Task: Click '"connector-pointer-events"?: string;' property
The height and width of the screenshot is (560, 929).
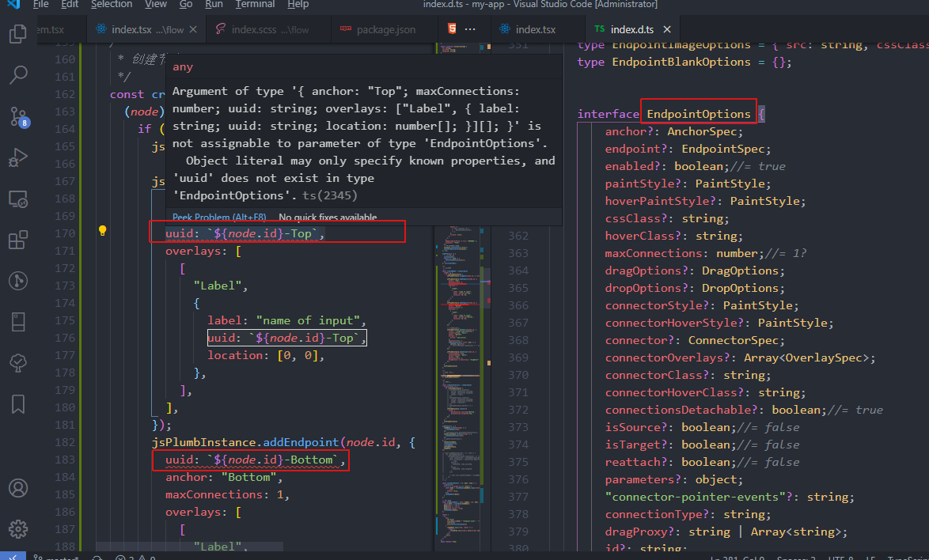Action: [x=730, y=497]
